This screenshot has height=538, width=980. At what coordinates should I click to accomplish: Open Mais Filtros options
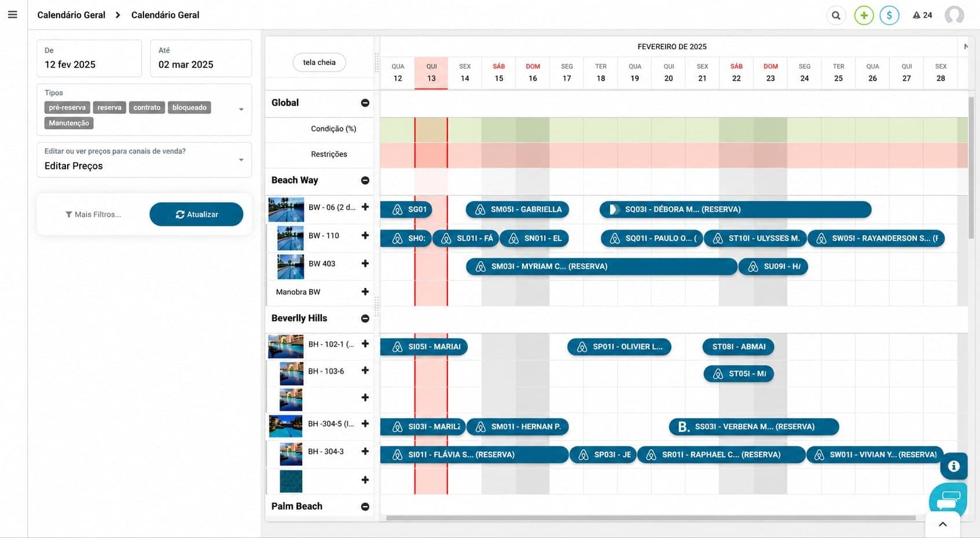pos(93,214)
